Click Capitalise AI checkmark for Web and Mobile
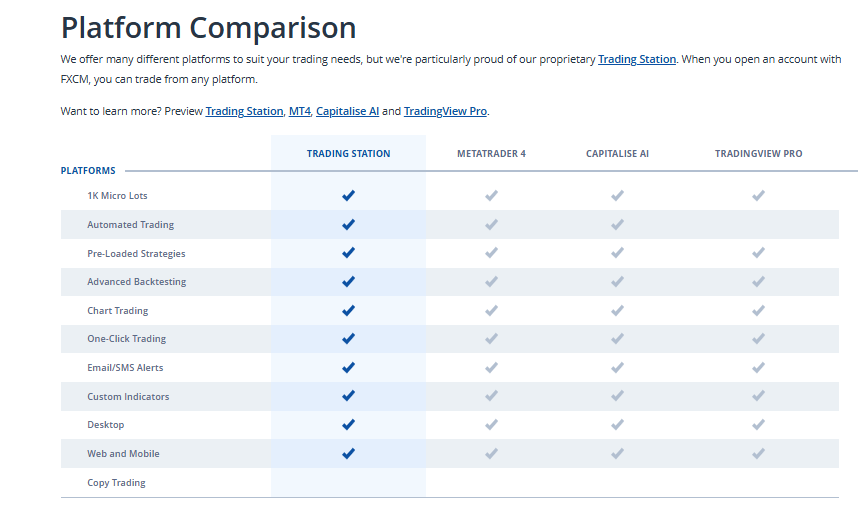 point(617,453)
